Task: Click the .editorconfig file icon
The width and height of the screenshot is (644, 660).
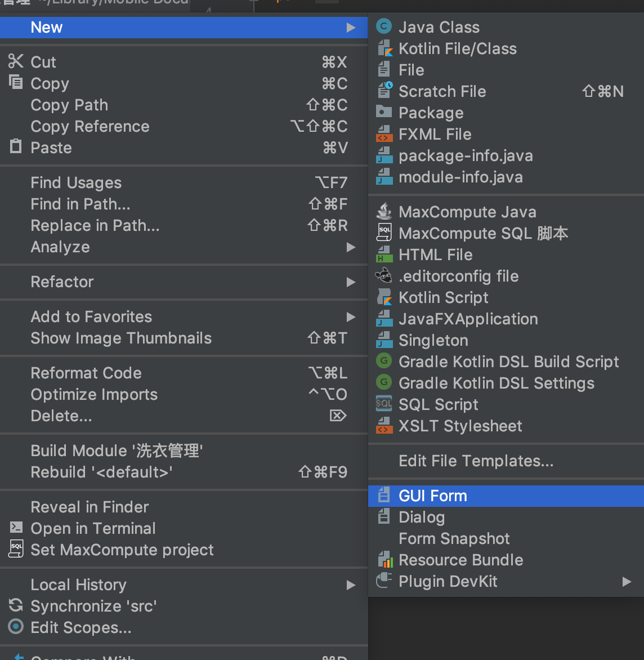Action: [384, 276]
